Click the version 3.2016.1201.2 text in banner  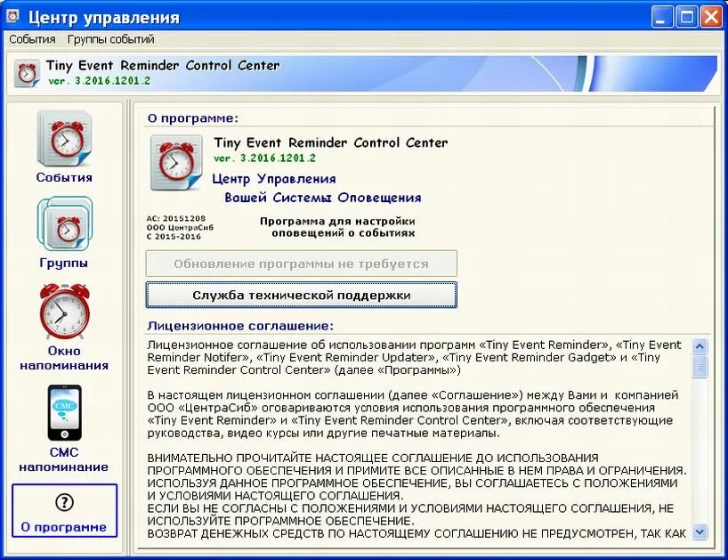(100, 81)
